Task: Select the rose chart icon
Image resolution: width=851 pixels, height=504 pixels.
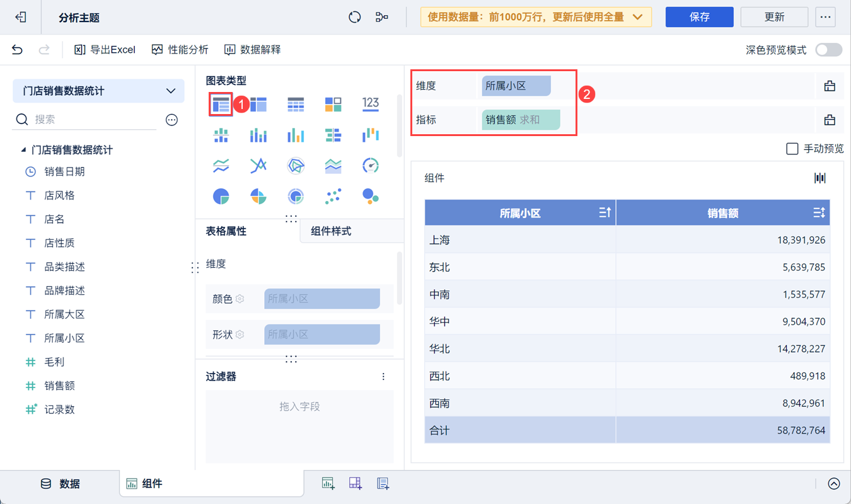Action: click(258, 197)
